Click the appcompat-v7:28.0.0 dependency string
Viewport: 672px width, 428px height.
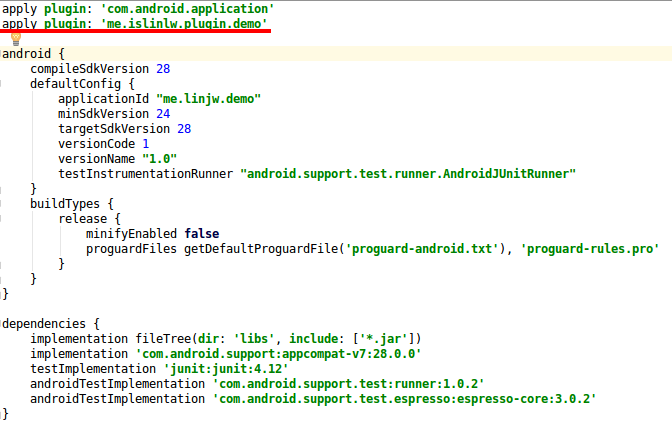click(278, 353)
